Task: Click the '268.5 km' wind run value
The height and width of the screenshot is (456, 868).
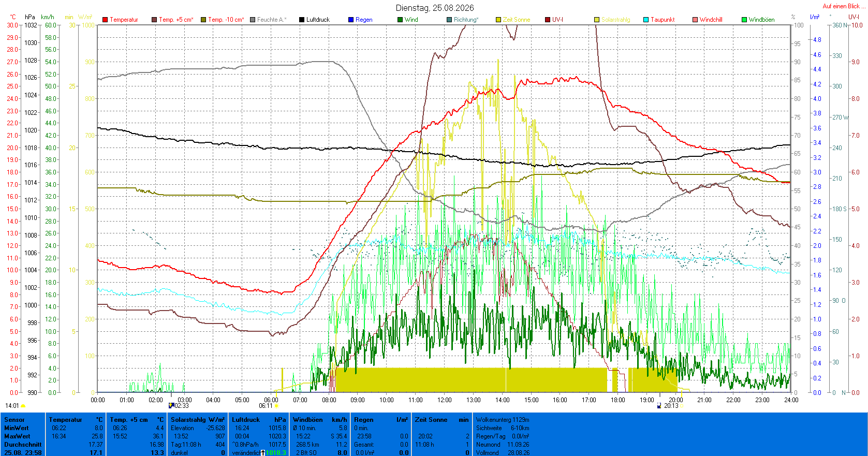Action: click(x=307, y=445)
